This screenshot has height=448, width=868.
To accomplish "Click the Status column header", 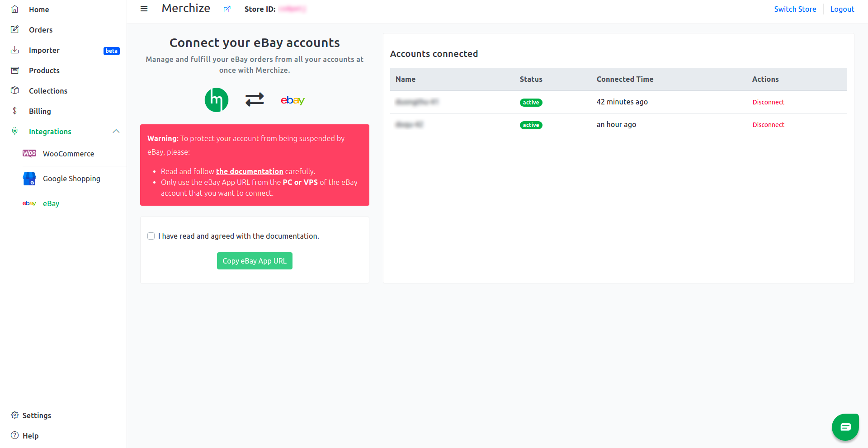I will coord(531,79).
